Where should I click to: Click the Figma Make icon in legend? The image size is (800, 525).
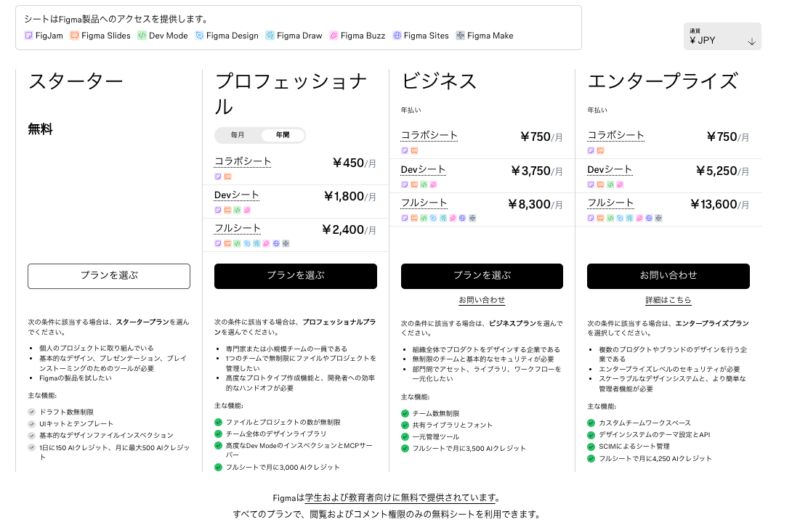point(460,35)
